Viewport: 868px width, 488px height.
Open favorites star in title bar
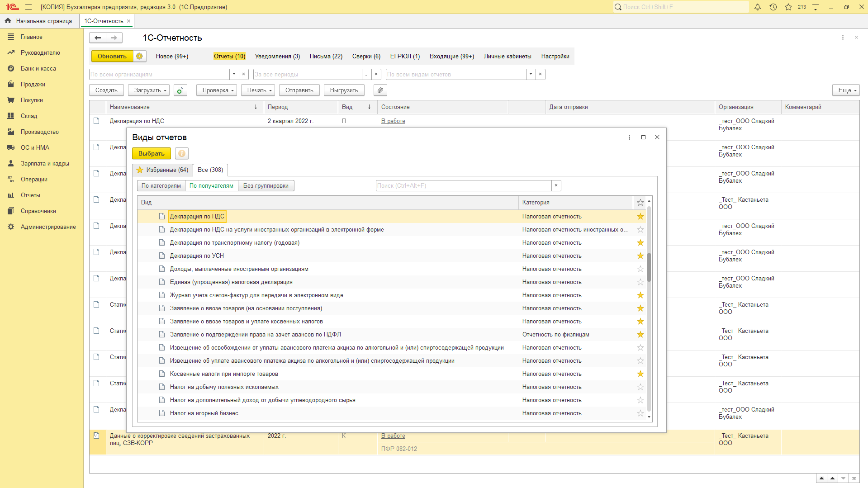788,7
